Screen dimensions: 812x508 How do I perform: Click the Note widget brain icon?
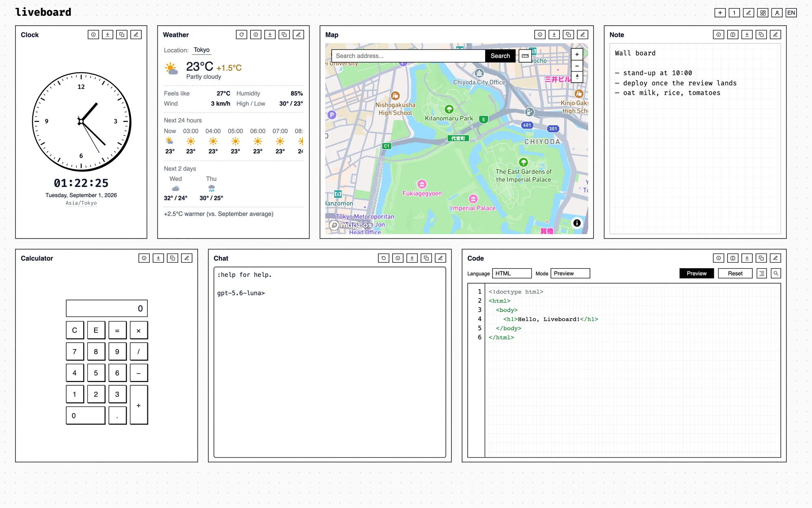click(733, 35)
